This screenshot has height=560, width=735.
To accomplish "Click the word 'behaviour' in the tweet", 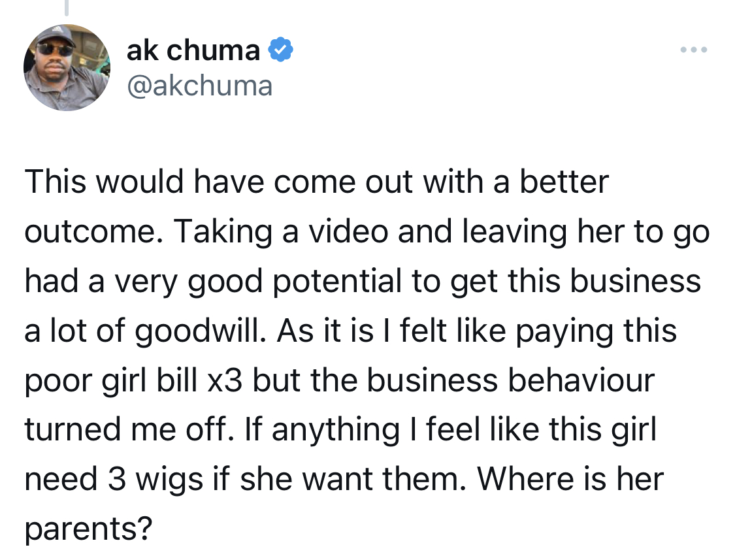I will [x=581, y=380].
